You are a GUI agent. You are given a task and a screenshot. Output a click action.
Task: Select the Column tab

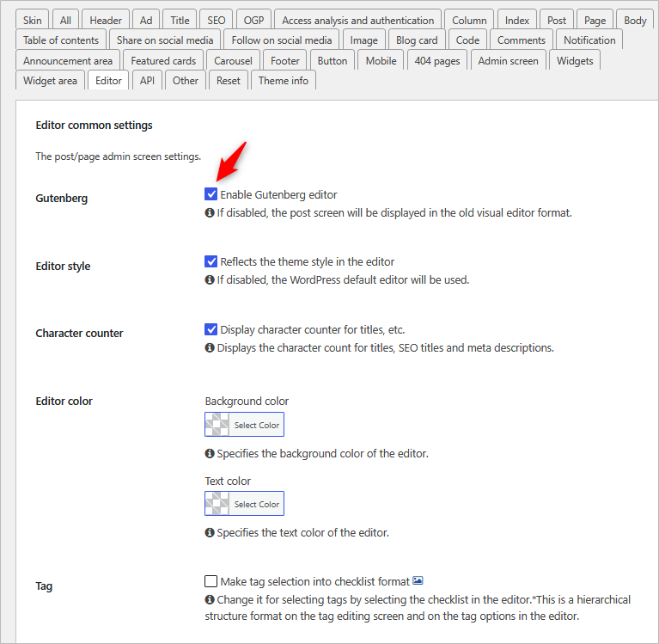tap(469, 20)
